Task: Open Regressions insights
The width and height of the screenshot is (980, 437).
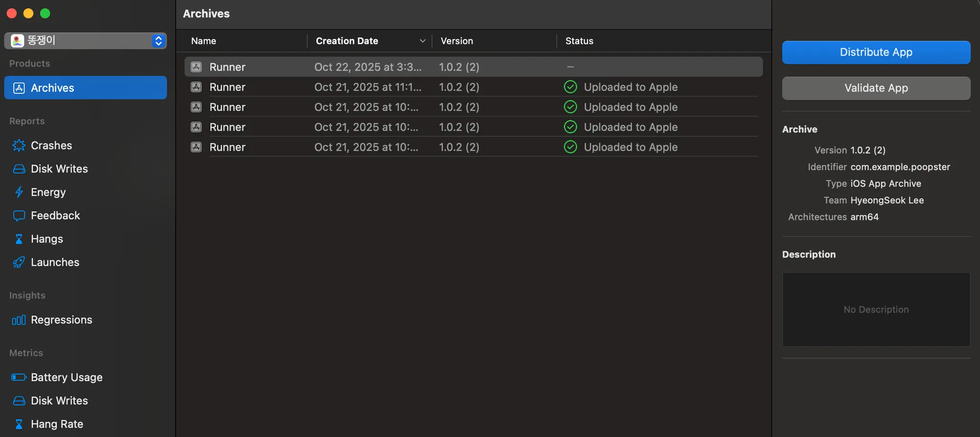Action: 61,320
